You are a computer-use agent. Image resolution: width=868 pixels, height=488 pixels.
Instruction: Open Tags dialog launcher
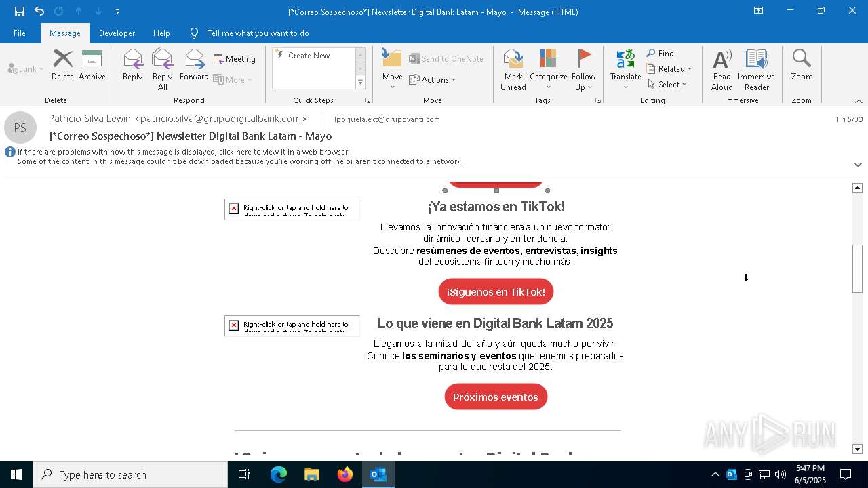pos(598,100)
